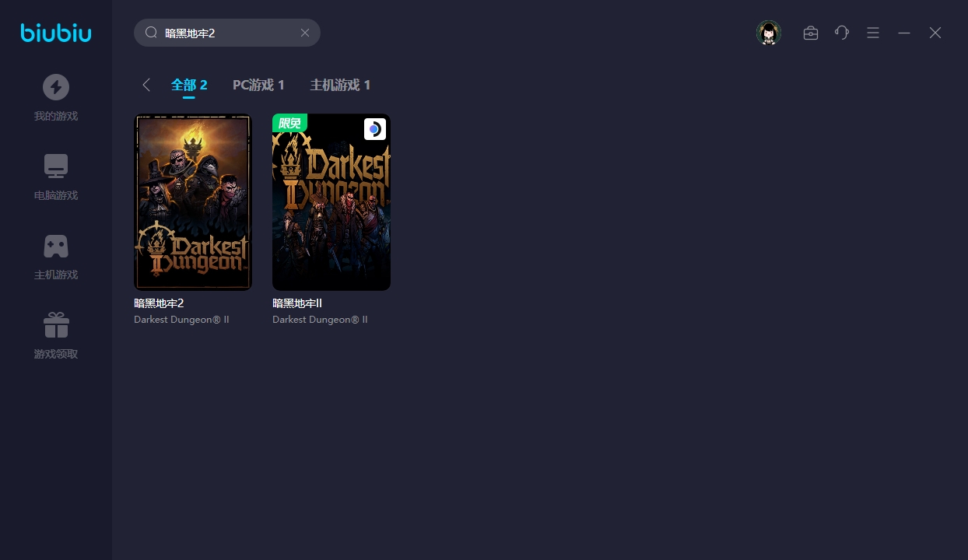Open the 暗黑地牢II limited-free game cover
968x560 pixels.
331,202
